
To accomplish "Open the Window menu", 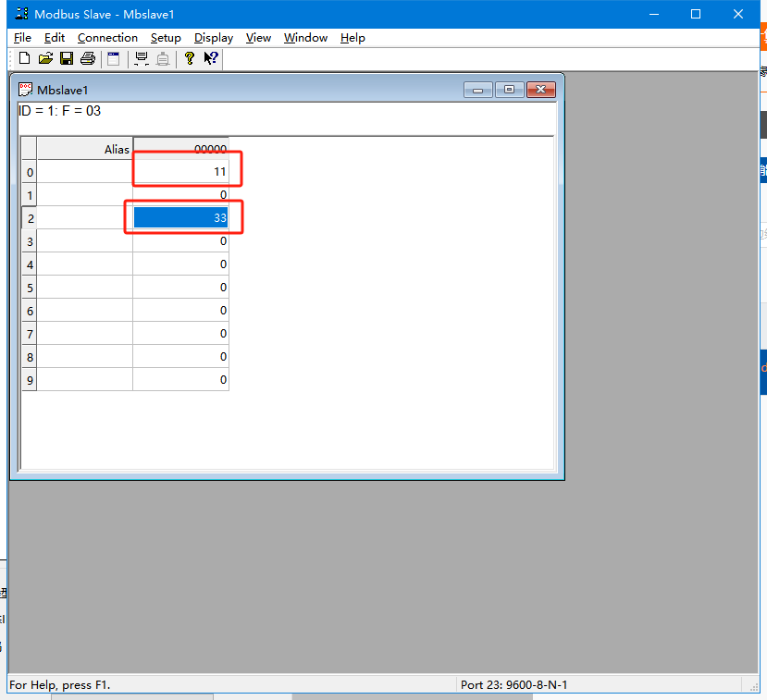I will 305,38.
